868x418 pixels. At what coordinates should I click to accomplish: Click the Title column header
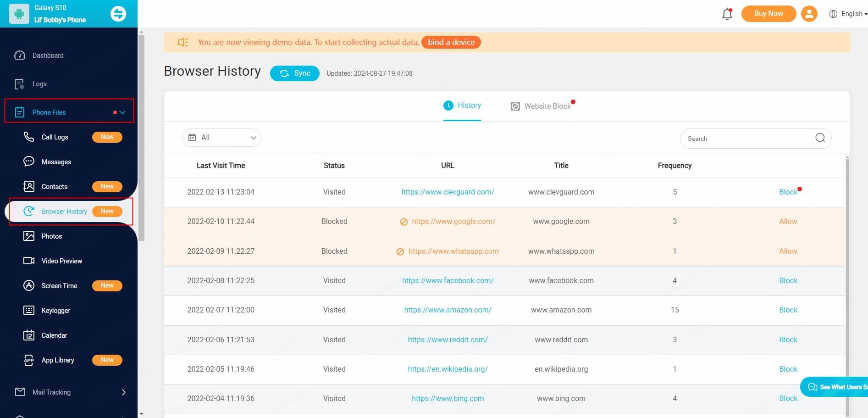pyautogui.click(x=561, y=166)
